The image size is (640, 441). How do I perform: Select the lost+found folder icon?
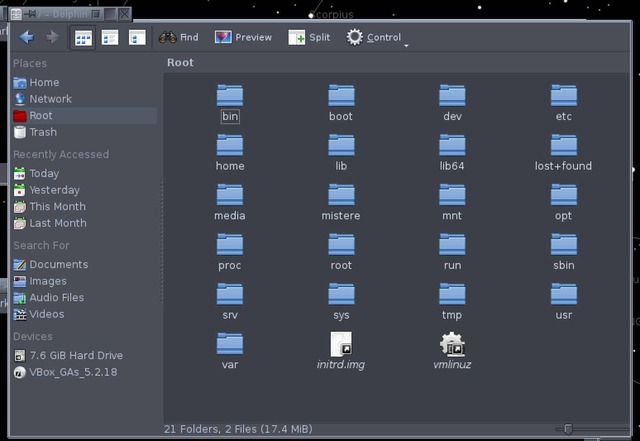(564, 145)
